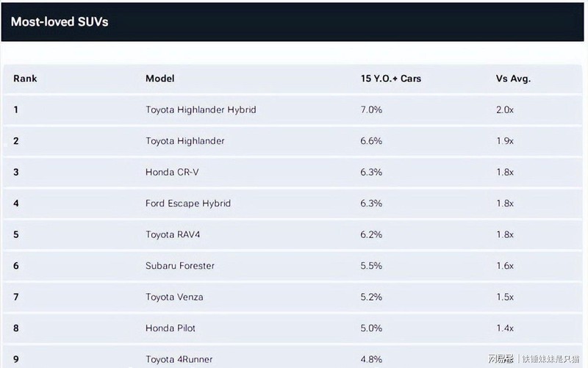Click the 2.0x Vs Avg. value
Image resolution: width=588 pixels, height=368 pixels.
click(x=505, y=109)
